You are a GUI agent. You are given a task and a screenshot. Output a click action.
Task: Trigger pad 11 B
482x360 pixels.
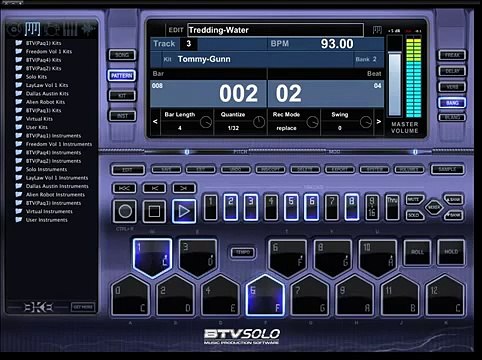pos(400,296)
